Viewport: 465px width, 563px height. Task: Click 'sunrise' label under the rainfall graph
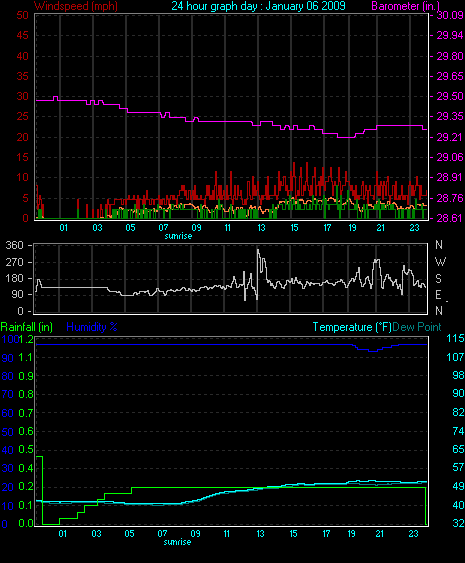177,542
